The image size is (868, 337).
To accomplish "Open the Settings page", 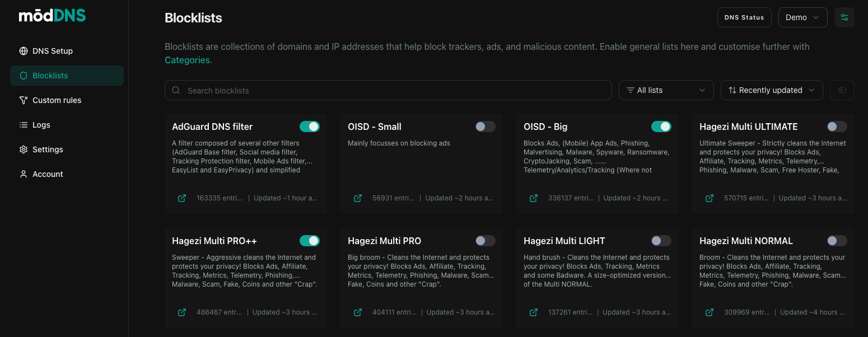I will click(x=67, y=149).
